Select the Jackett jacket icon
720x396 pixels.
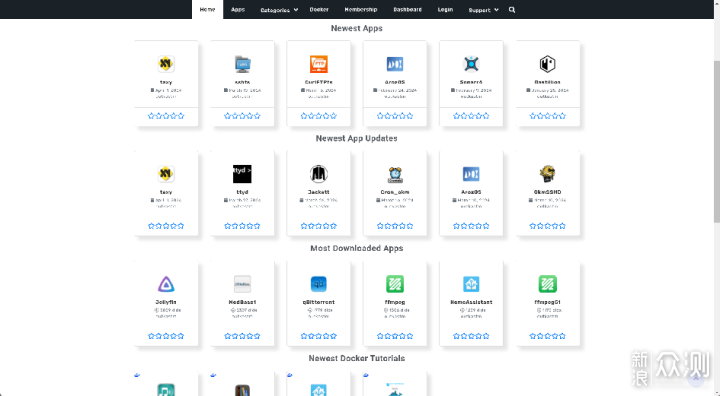coord(319,174)
